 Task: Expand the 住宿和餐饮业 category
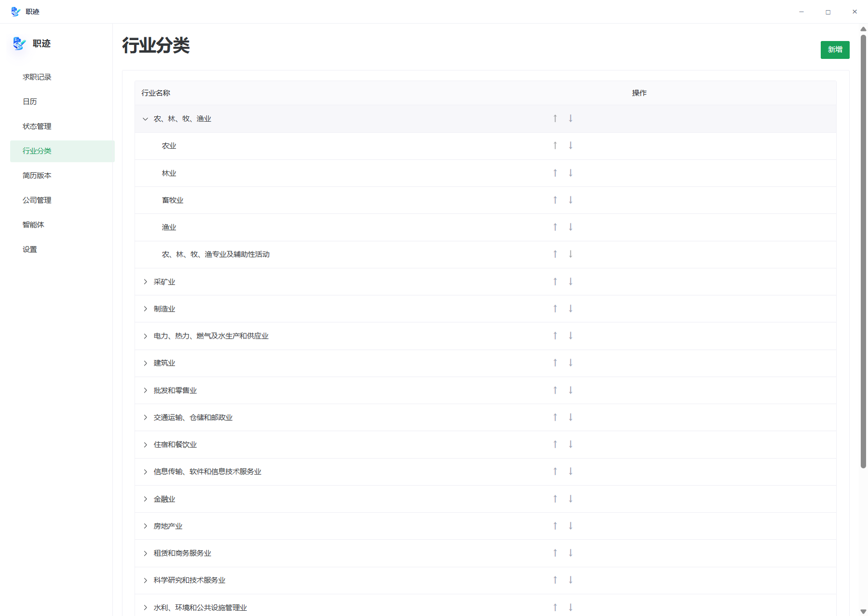145,445
